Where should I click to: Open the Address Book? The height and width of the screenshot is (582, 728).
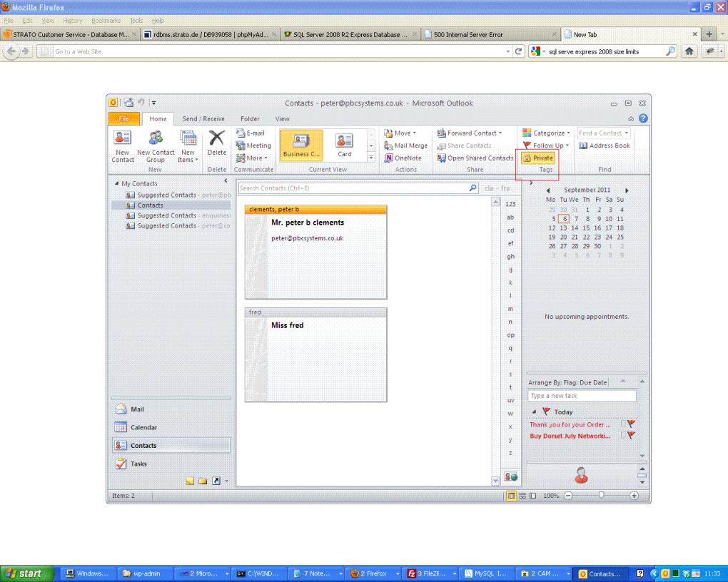click(x=605, y=145)
